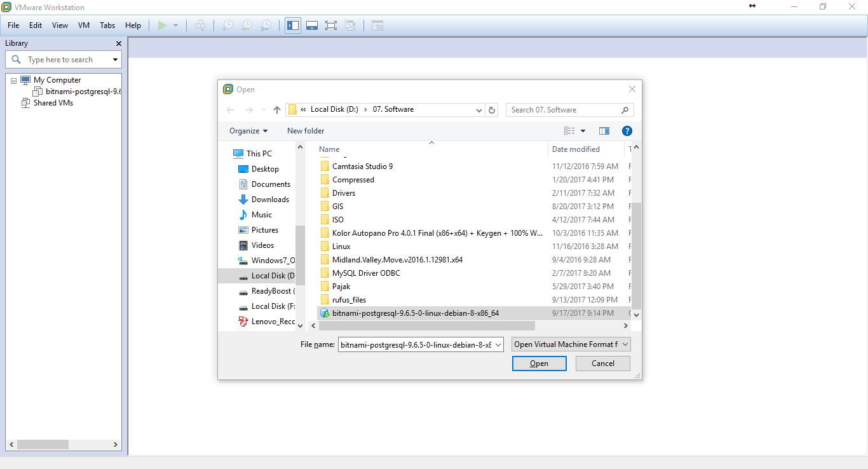
Task: Open the view options dropdown arrow
Action: (583, 131)
